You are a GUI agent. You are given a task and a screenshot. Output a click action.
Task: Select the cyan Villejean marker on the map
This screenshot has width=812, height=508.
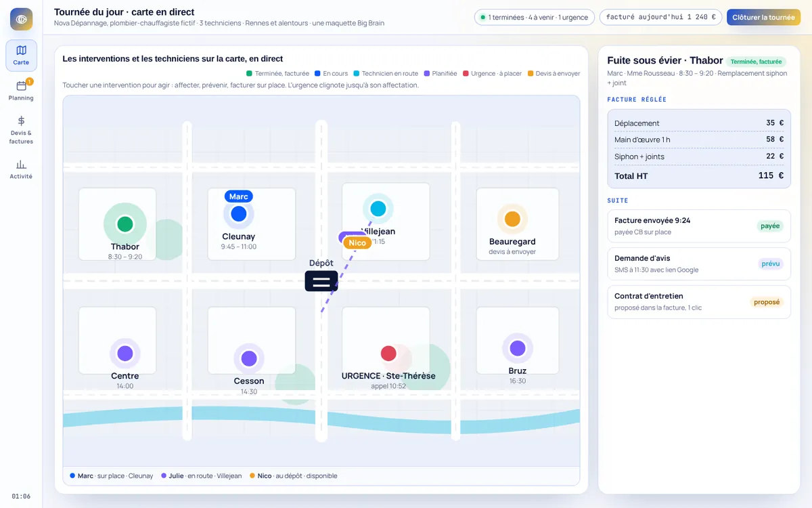[x=378, y=209]
